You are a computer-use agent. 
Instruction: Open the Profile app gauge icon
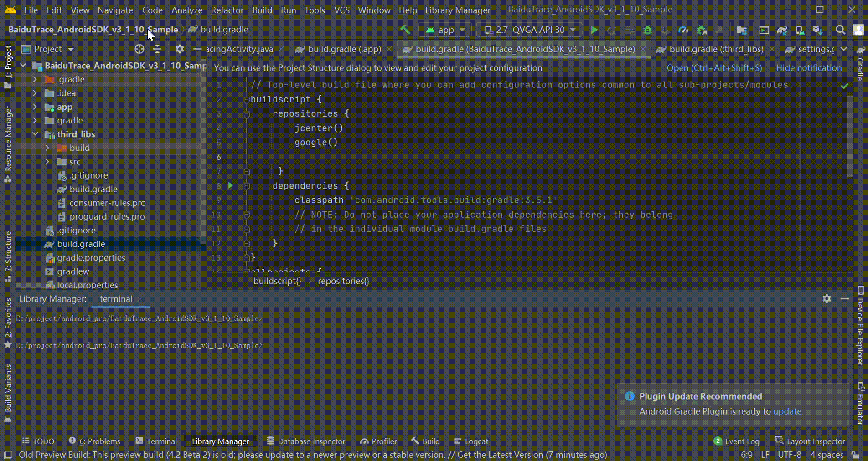point(683,30)
